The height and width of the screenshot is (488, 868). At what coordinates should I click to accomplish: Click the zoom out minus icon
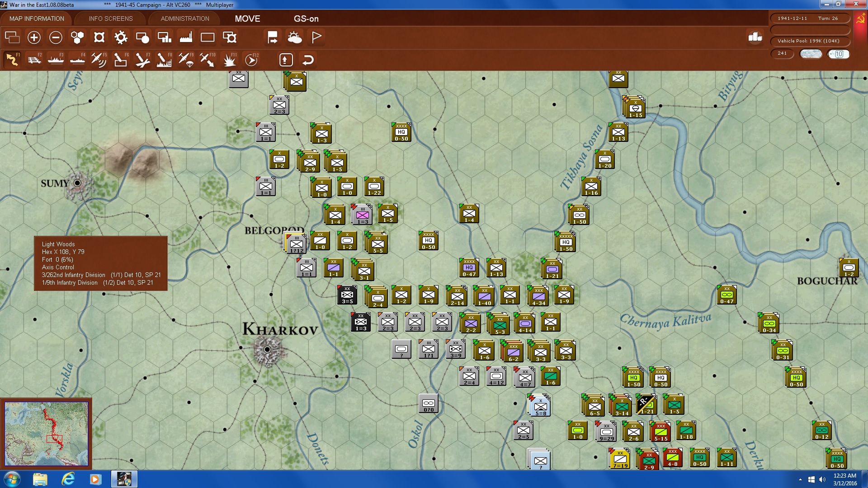point(56,38)
